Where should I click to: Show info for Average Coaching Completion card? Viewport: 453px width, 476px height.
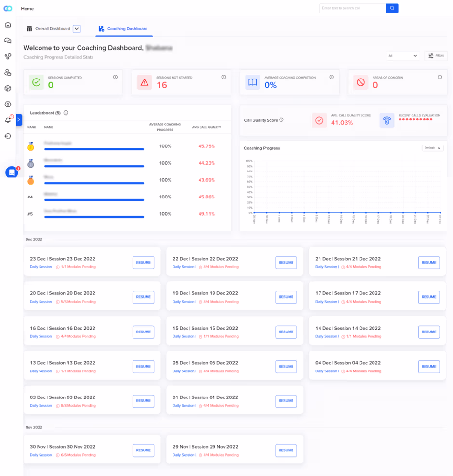tap(332, 77)
